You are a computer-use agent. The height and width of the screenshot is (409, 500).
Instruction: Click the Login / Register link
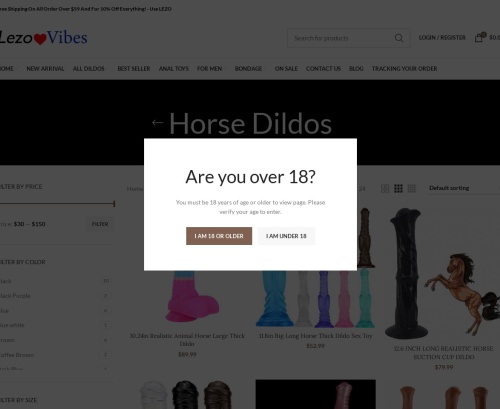[x=442, y=38]
